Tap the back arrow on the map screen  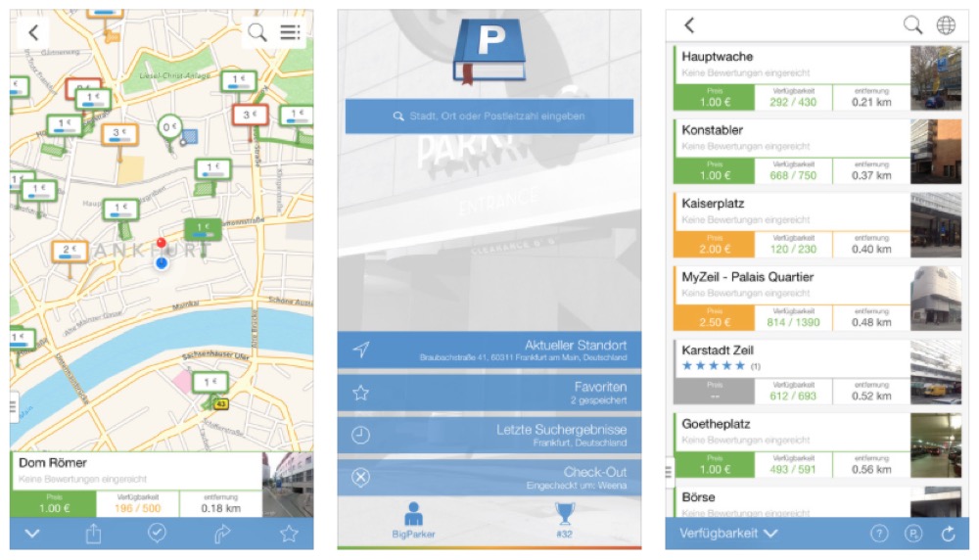point(33,32)
